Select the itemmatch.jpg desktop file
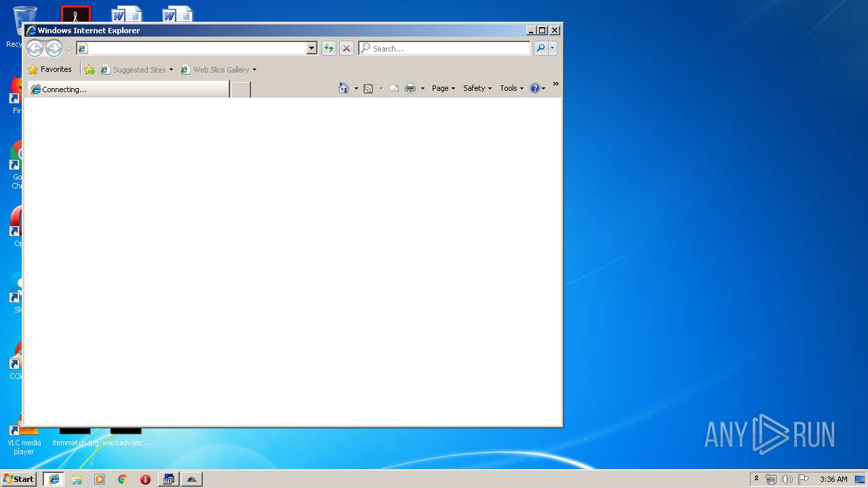This screenshot has height=488, width=868. point(75,437)
